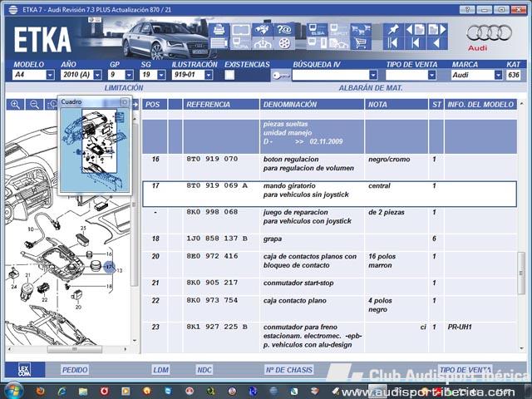This screenshot has height=399, width=532.
Task: Click the ALBARÁN DE MAT. label
Action: [371, 88]
